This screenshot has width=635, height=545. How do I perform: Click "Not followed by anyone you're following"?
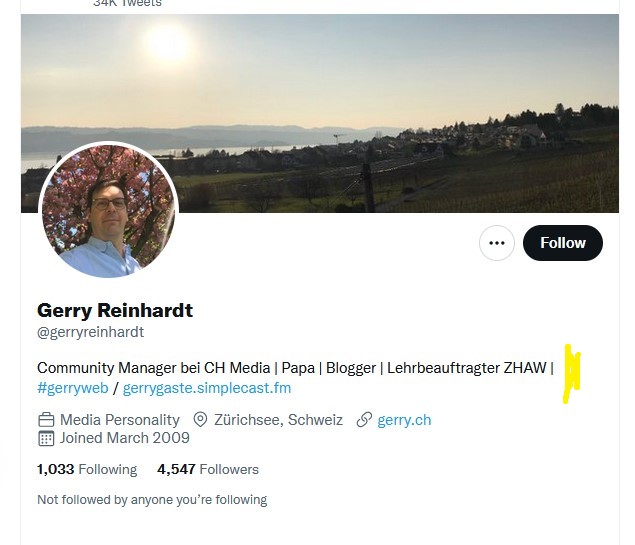(x=152, y=500)
